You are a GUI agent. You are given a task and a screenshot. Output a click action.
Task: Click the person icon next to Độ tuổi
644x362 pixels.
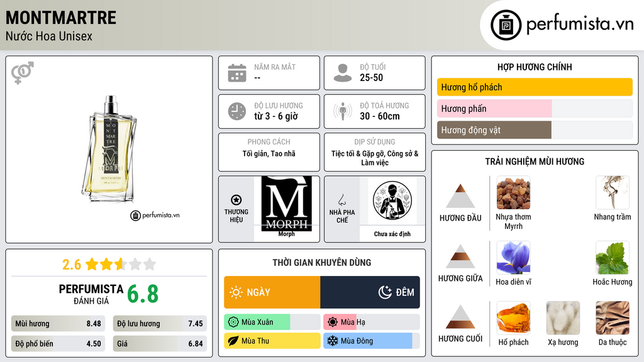coord(343,73)
